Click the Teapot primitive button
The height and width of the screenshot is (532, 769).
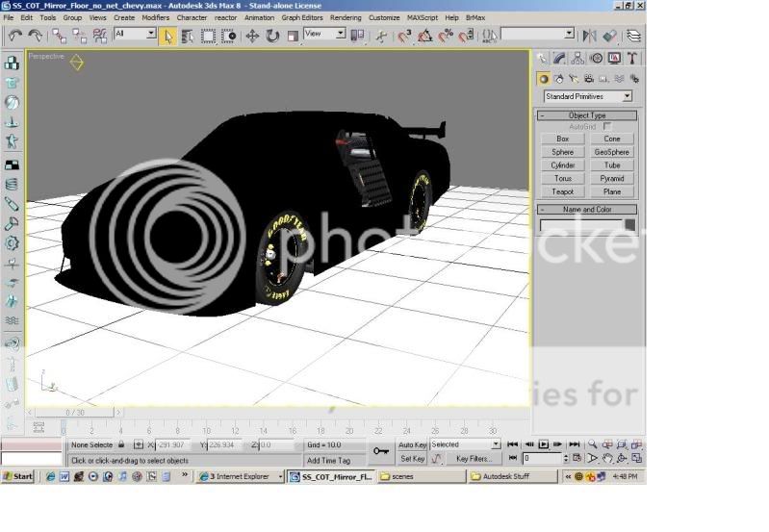pos(563,191)
